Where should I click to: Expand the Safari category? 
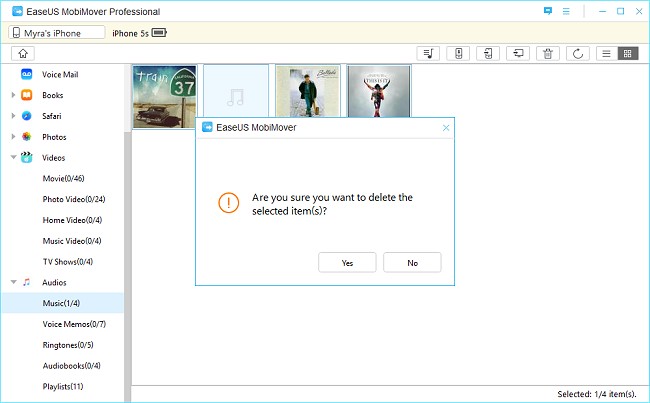pyautogui.click(x=13, y=116)
